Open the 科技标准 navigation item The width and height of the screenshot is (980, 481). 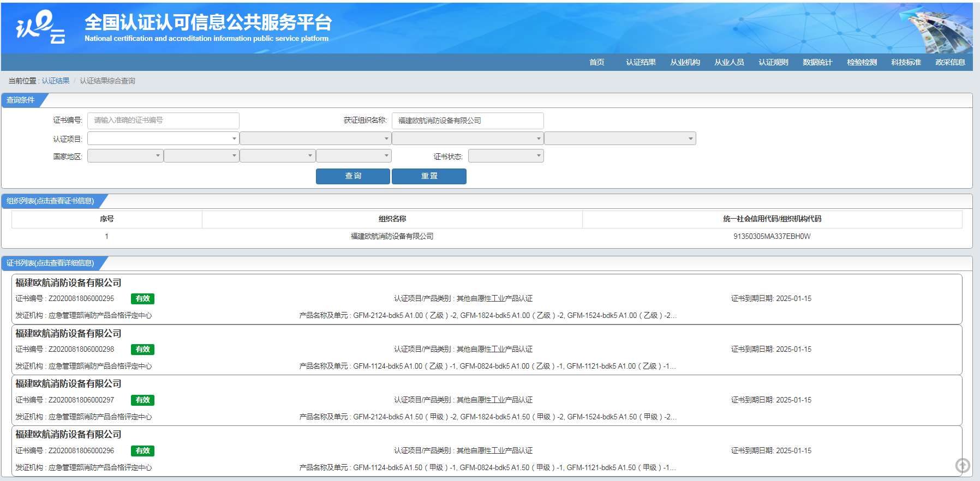906,62
